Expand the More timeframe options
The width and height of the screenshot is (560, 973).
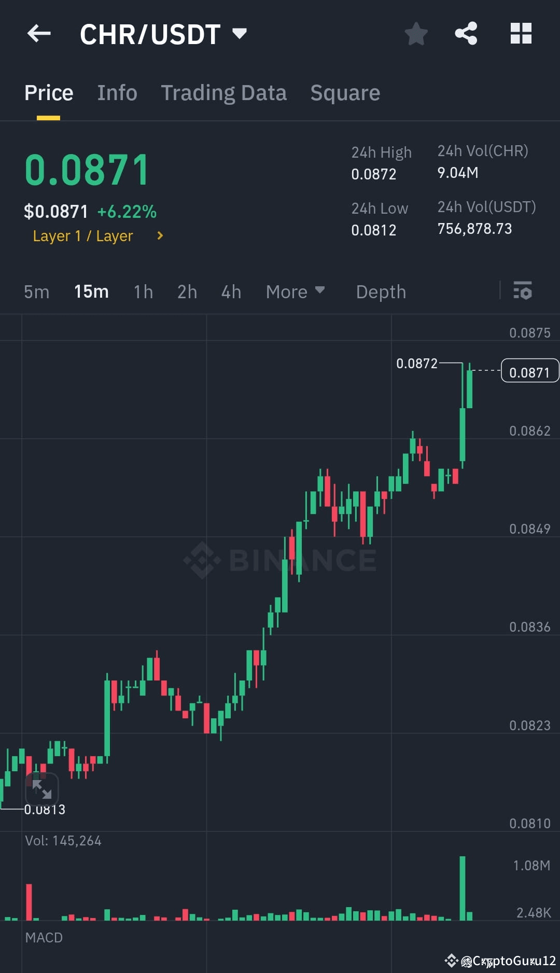click(x=295, y=291)
